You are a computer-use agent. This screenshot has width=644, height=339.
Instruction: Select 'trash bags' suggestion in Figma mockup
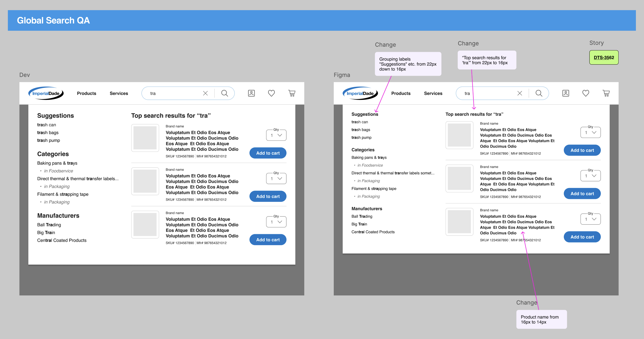[361, 130]
